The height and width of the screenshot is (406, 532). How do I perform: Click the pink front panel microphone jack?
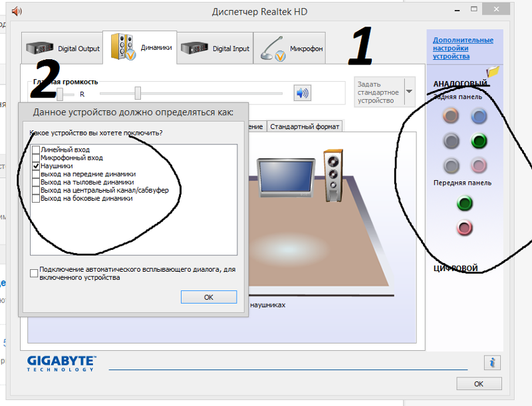pos(464,228)
